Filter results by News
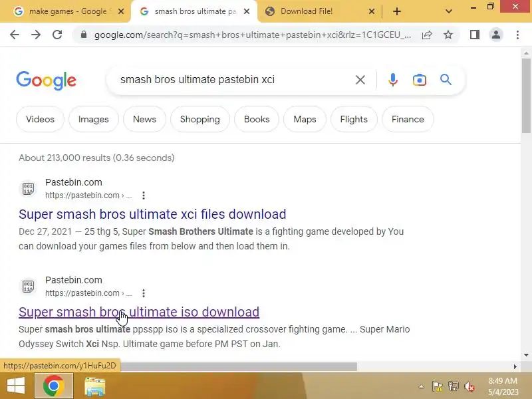The height and width of the screenshot is (399, 532). tap(144, 119)
